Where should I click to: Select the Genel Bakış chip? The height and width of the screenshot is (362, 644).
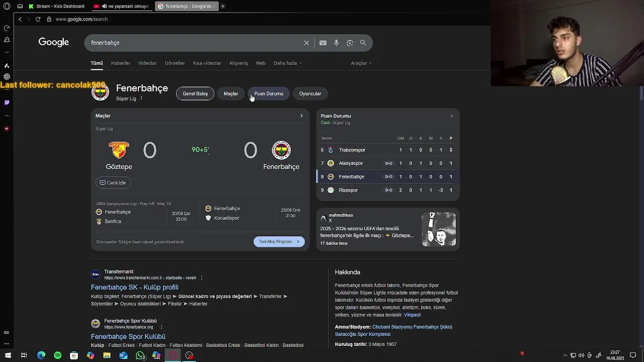(x=195, y=94)
